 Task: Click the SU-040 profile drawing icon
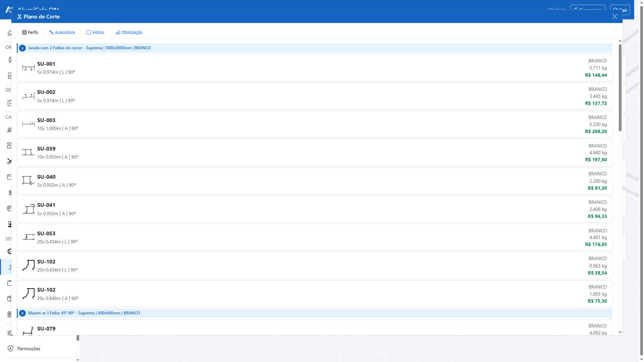point(29,181)
